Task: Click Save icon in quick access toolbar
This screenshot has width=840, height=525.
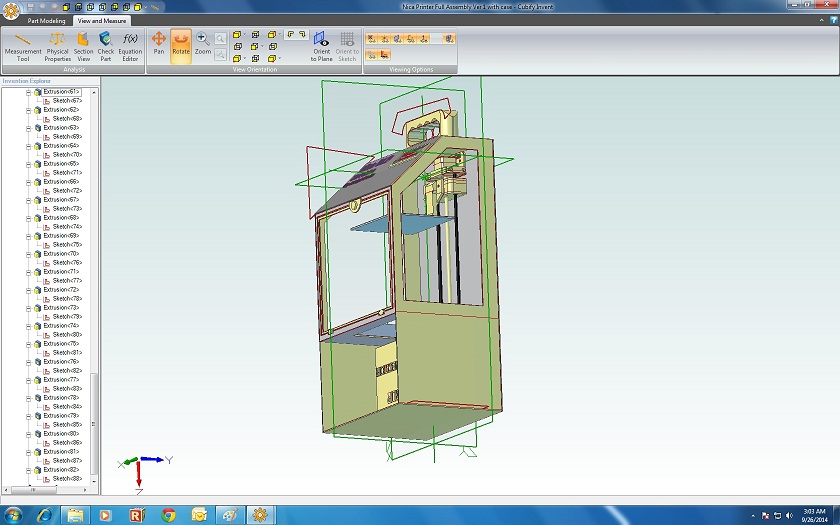Action: point(31,7)
